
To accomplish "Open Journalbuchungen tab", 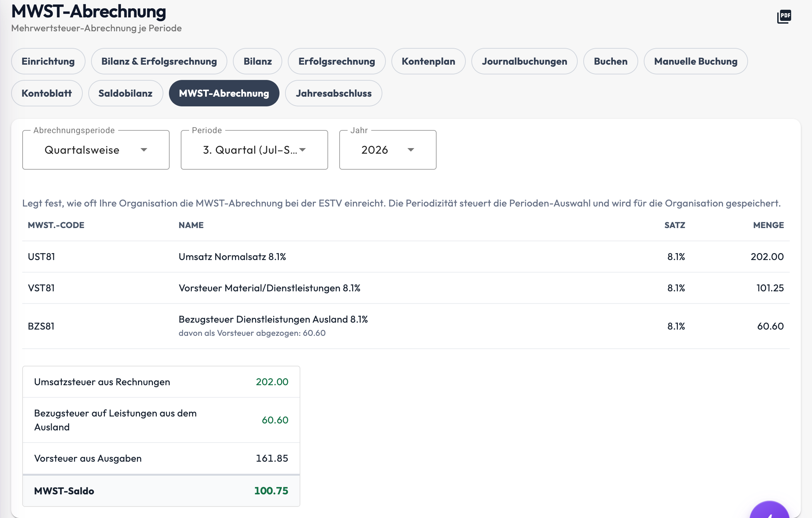I will tap(524, 61).
